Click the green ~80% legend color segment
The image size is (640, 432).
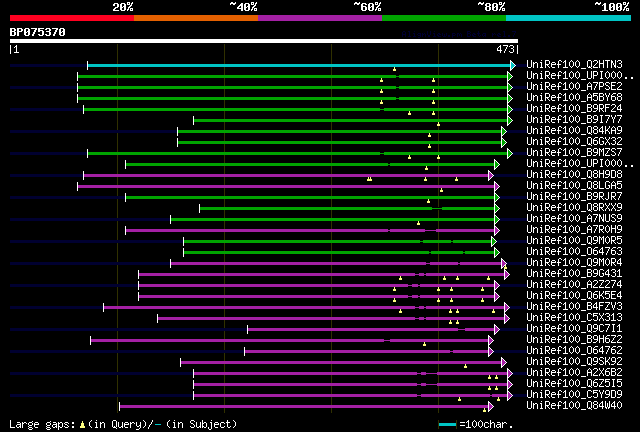(444, 18)
